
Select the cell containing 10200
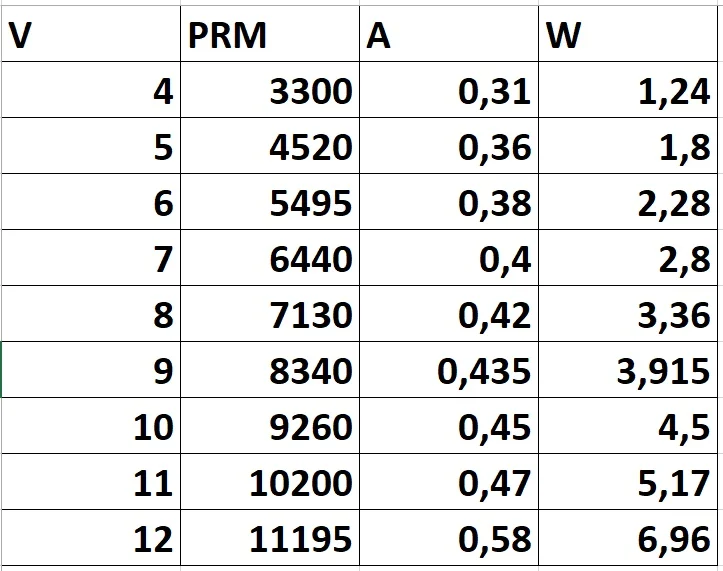(270, 482)
